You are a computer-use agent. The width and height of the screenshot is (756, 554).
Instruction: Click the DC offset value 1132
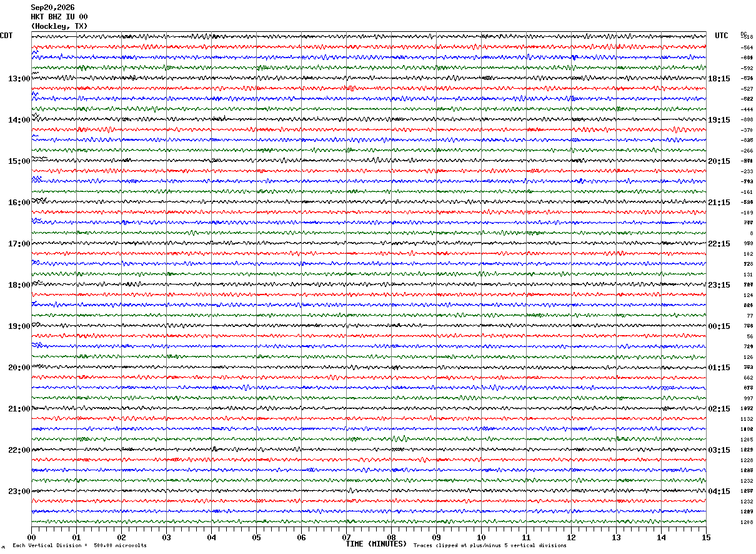(x=747, y=419)
